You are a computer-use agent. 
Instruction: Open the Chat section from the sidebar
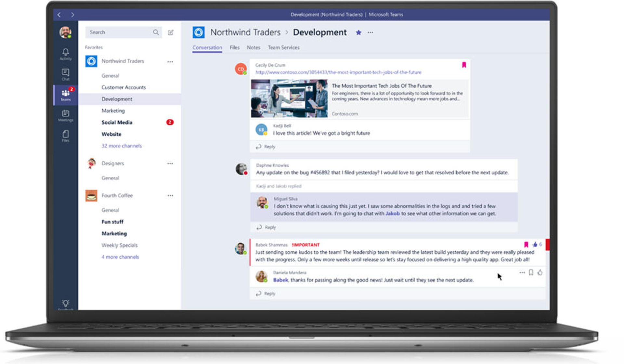click(65, 74)
